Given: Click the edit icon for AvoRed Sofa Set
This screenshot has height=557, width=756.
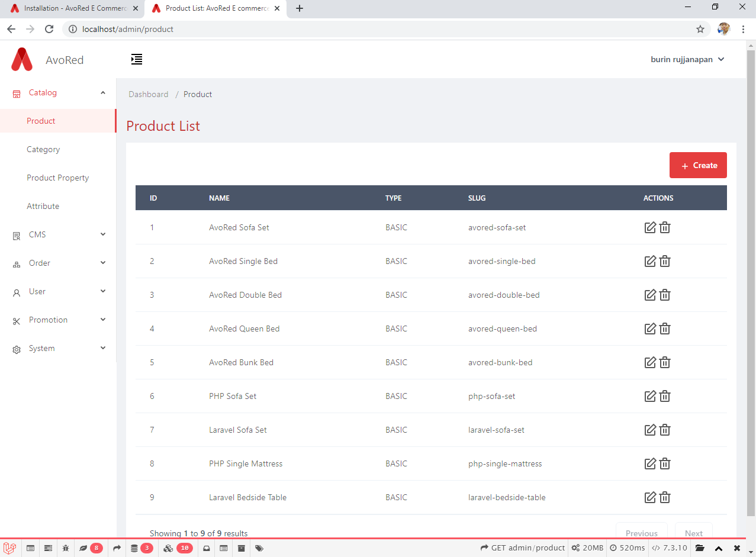Looking at the screenshot, I should pyautogui.click(x=649, y=227).
